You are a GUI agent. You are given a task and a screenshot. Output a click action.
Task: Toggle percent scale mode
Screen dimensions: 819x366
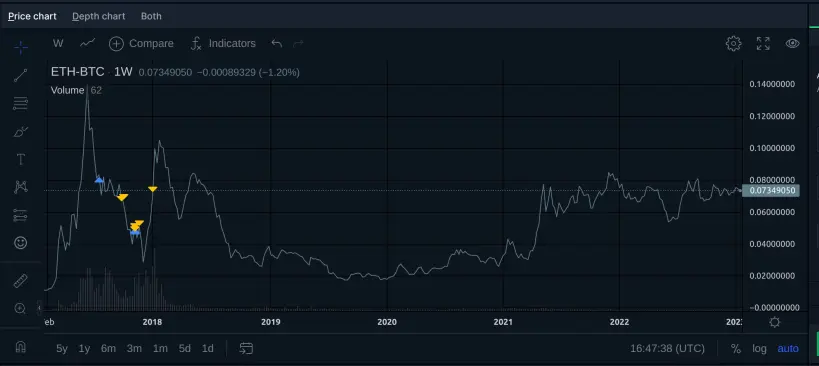pos(735,349)
